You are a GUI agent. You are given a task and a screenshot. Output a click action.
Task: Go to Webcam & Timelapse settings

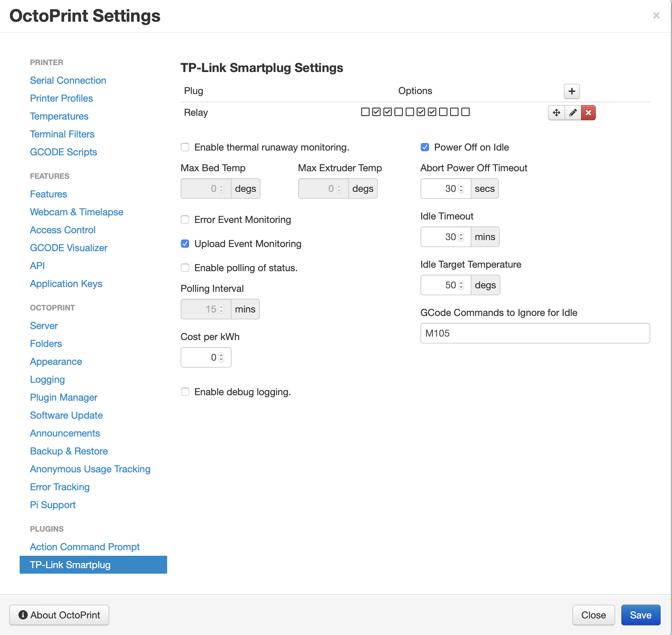click(x=77, y=212)
